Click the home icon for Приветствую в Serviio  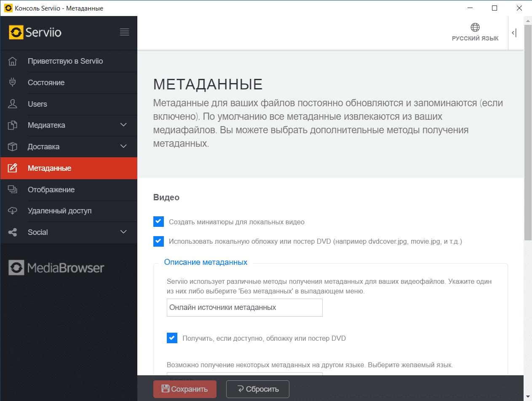[13, 61]
